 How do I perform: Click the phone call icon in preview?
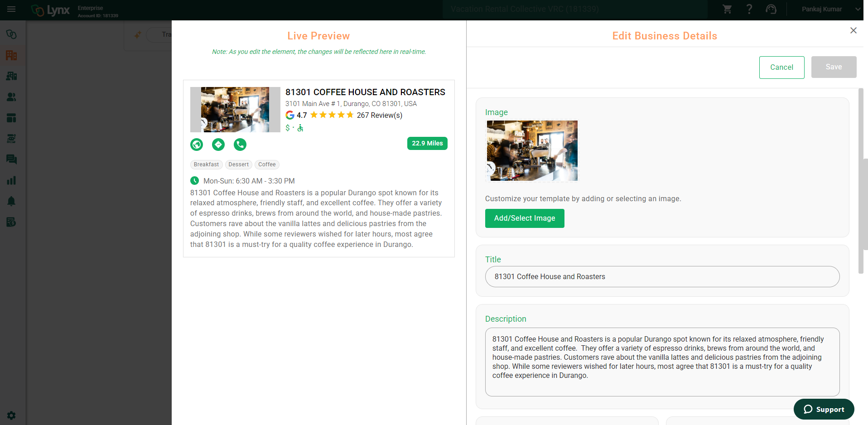pyautogui.click(x=240, y=145)
